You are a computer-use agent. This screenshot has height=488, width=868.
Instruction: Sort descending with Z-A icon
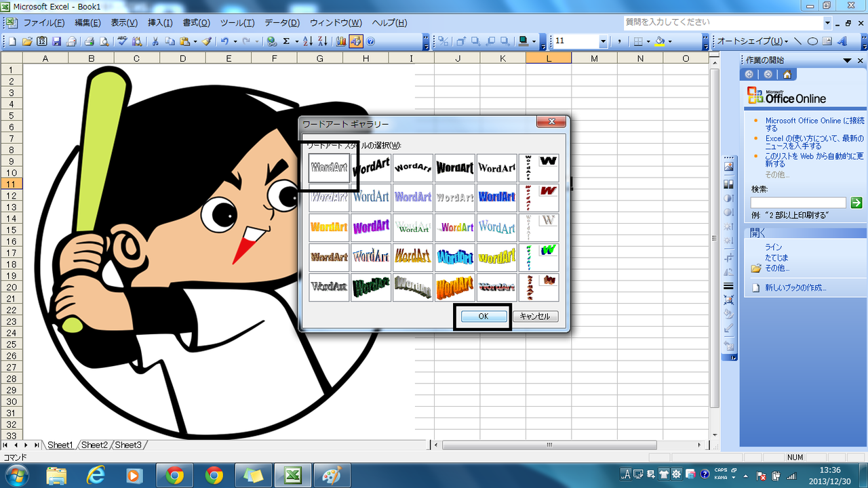322,41
